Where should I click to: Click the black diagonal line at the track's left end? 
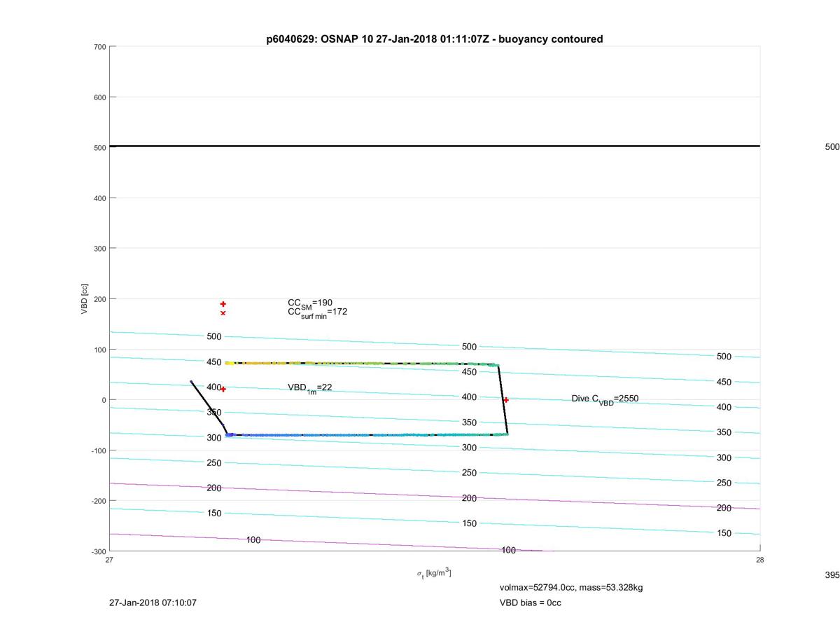pyautogui.click(x=208, y=406)
